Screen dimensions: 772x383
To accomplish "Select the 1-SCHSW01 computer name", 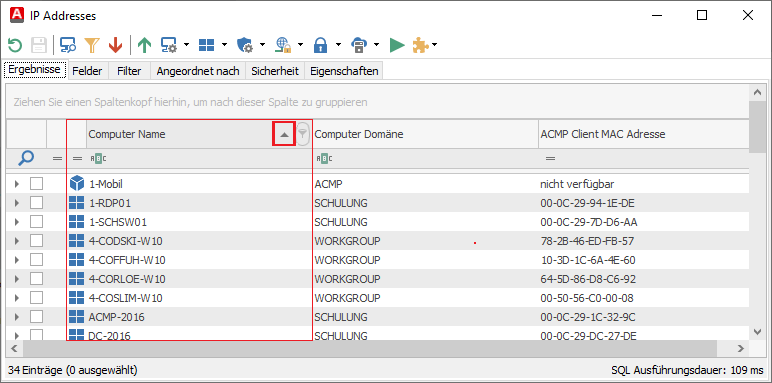I will click(118, 222).
